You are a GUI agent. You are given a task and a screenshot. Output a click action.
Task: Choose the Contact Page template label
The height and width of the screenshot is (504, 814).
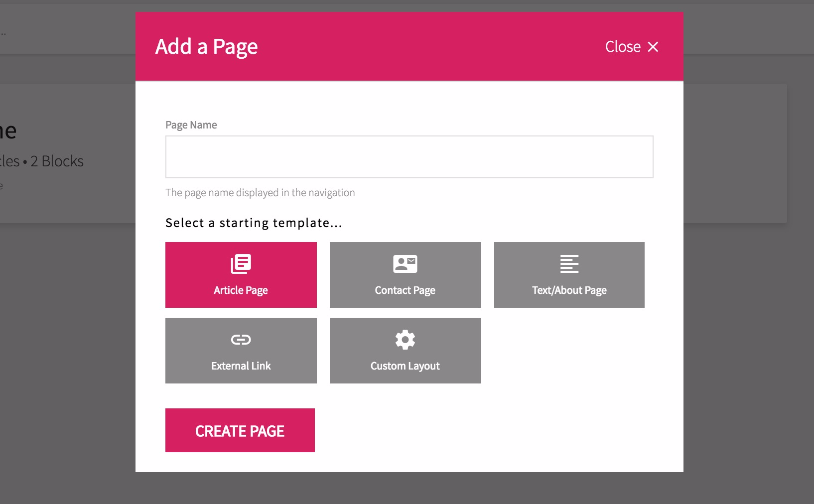405,290
